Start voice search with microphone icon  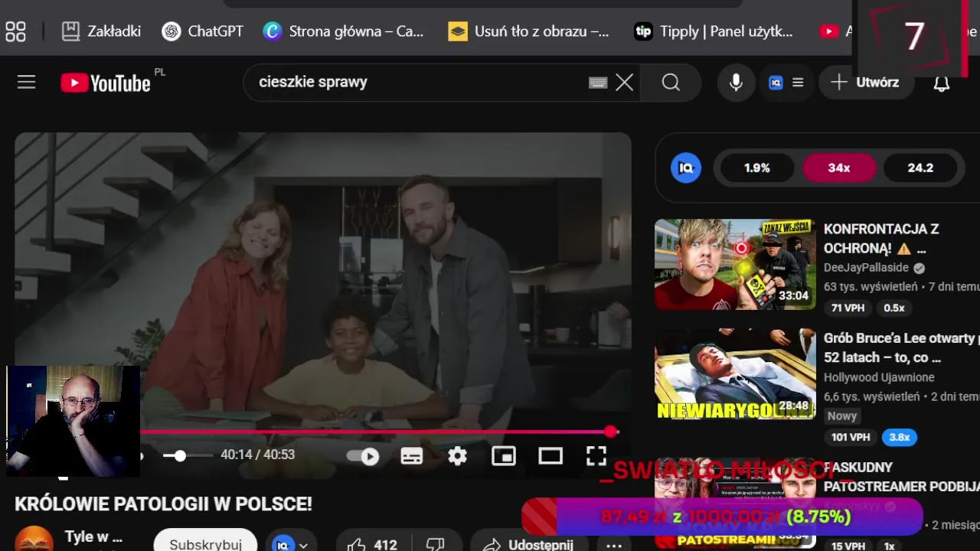point(736,83)
